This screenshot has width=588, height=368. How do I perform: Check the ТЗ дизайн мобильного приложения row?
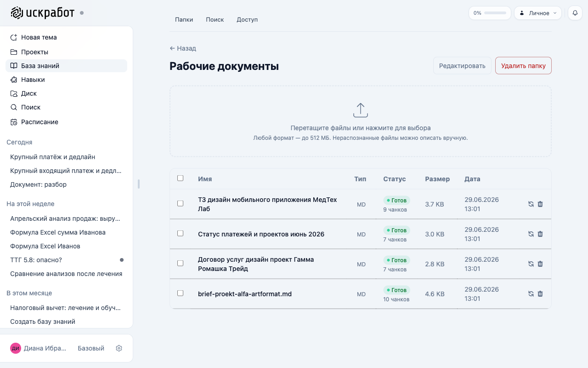[x=180, y=203]
